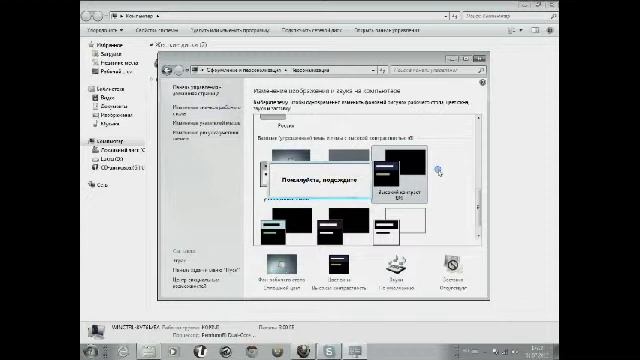Switch to Windows Explorer taskbar button

(x=149, y=351)
